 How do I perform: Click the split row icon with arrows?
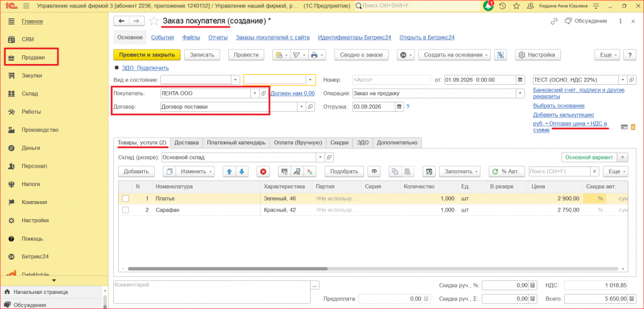[x=310, y=171]
